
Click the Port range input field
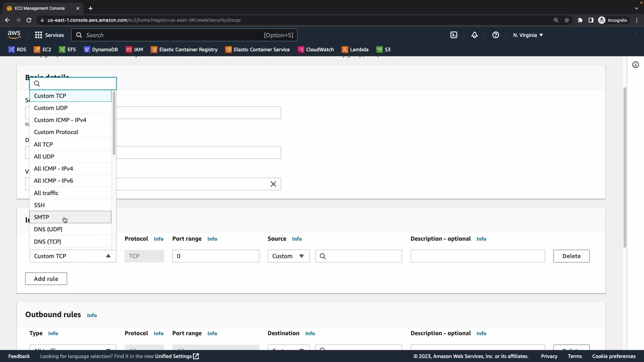(x=215, y=256)
